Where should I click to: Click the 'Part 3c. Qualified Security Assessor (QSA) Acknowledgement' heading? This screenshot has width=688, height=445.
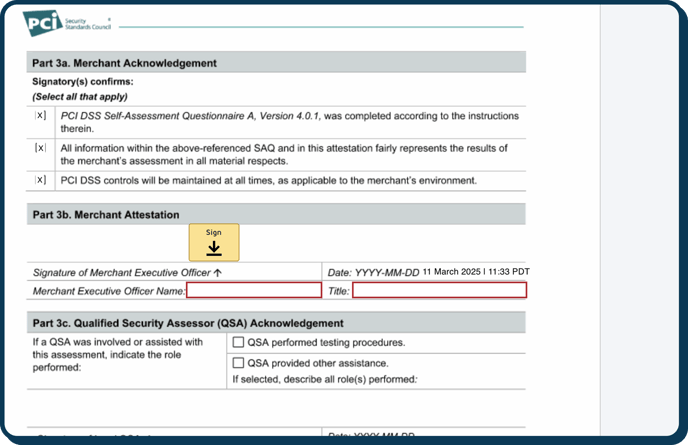pyautogui.click(x=188, y=323)
